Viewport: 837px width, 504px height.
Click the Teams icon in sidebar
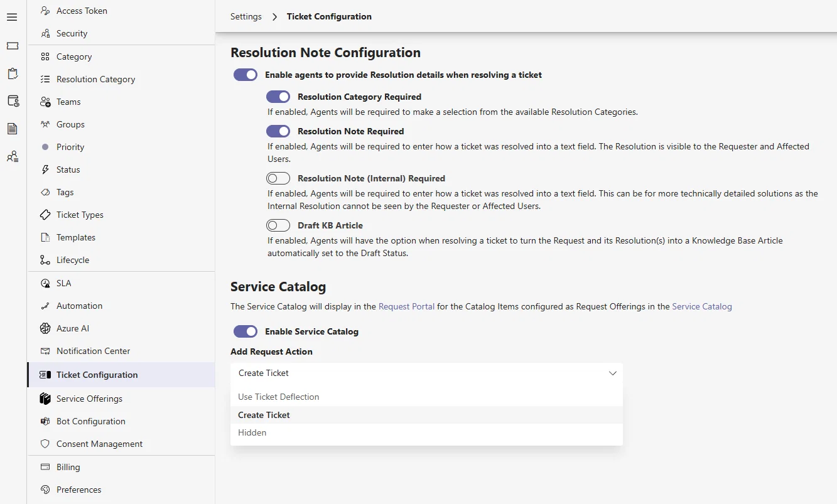(x=45, y=102)
